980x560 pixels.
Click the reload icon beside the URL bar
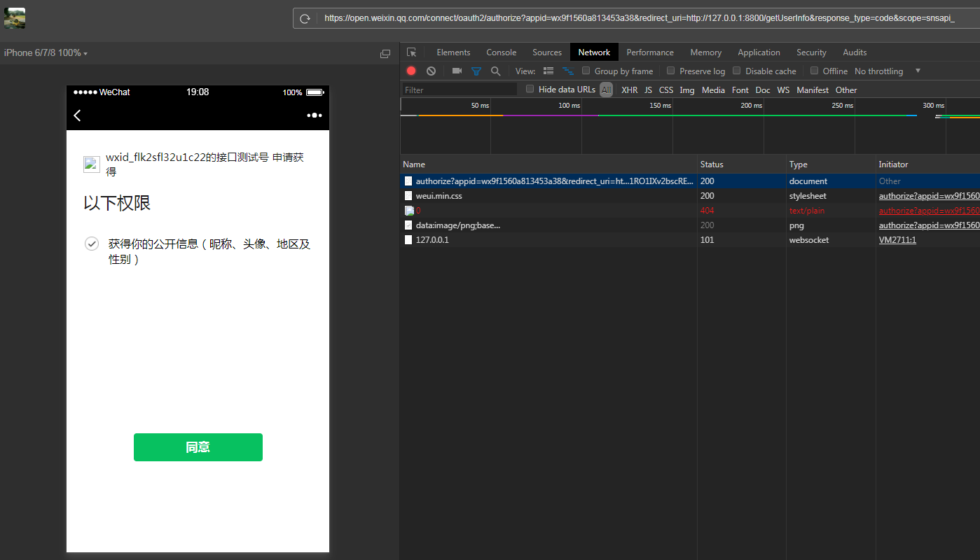pyautogui.click(x=305, y=19)
